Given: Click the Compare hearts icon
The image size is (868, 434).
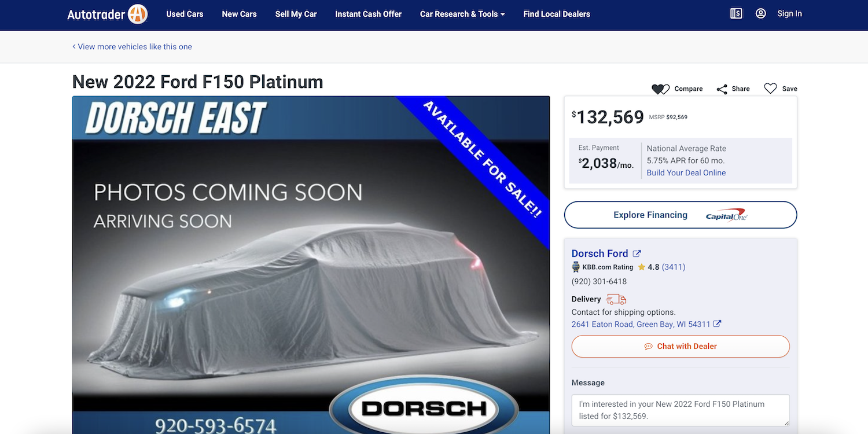Looking at the screenshot, I should (x=660, y=89).
